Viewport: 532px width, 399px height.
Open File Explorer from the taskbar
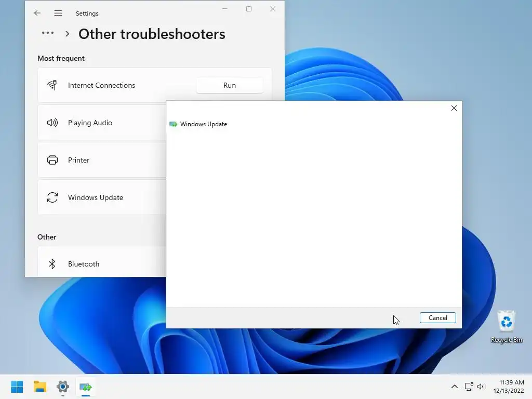pos(39,387)
